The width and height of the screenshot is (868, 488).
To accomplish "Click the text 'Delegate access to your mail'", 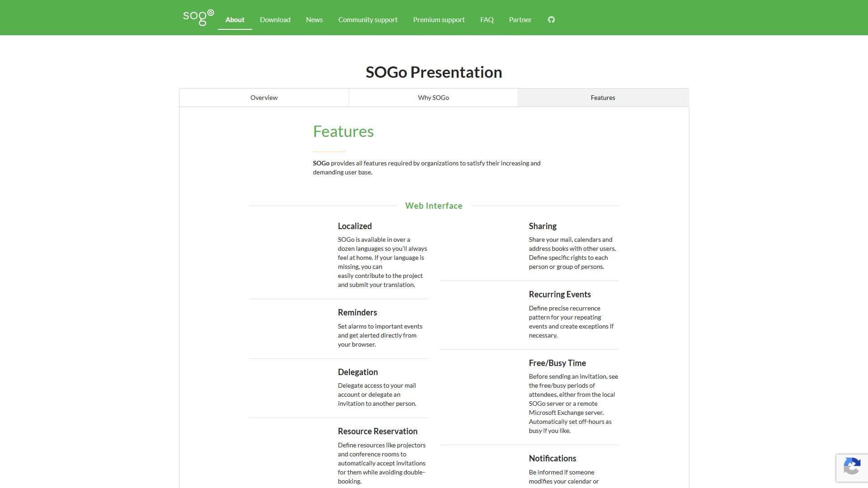I will click(377, 385).
